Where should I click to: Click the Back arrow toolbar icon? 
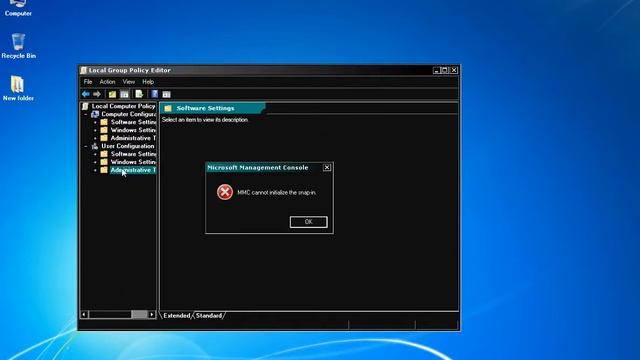pyautogui.click(x=86, y=94)
